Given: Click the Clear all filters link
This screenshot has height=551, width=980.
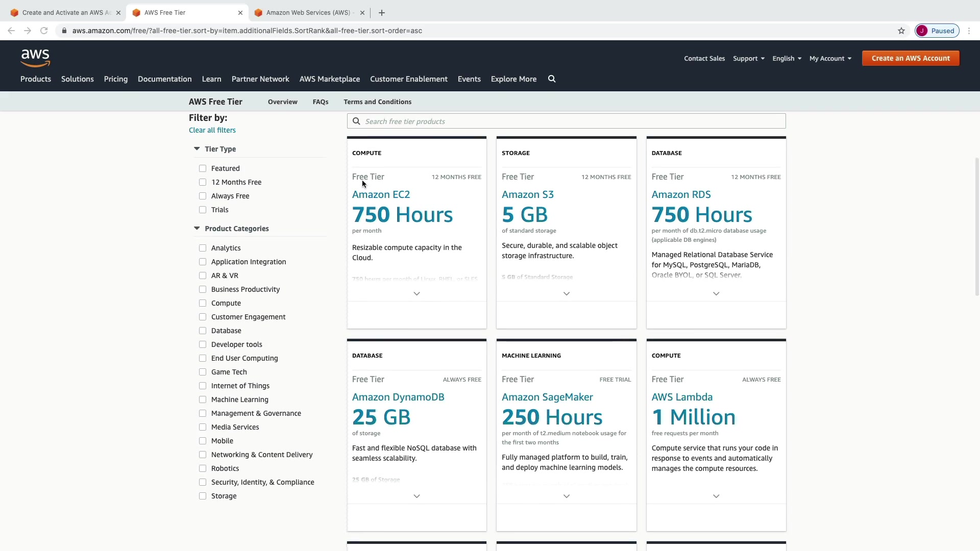Looking at the screenshot, I should tap(212, 130).
